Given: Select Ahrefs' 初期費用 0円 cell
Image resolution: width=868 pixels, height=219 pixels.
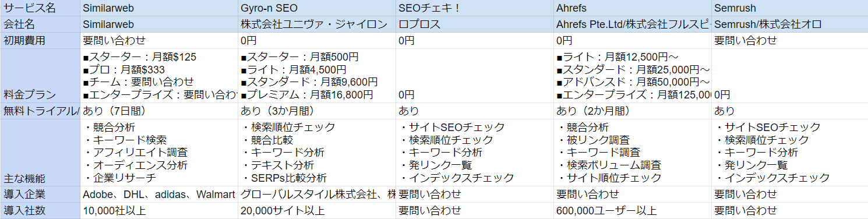Looking at the screenshot, I should click(633, 41).
